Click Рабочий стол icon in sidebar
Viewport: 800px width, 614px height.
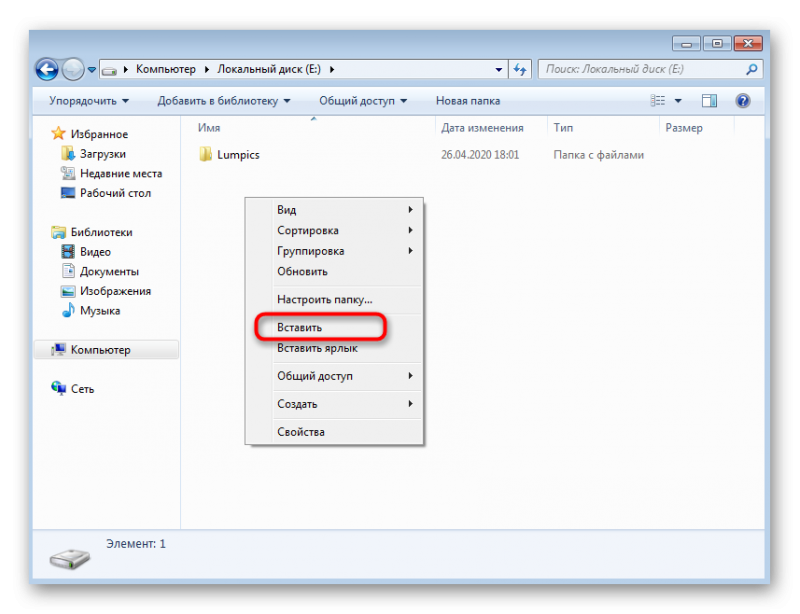pyautogui.click(x=68, y=193)
